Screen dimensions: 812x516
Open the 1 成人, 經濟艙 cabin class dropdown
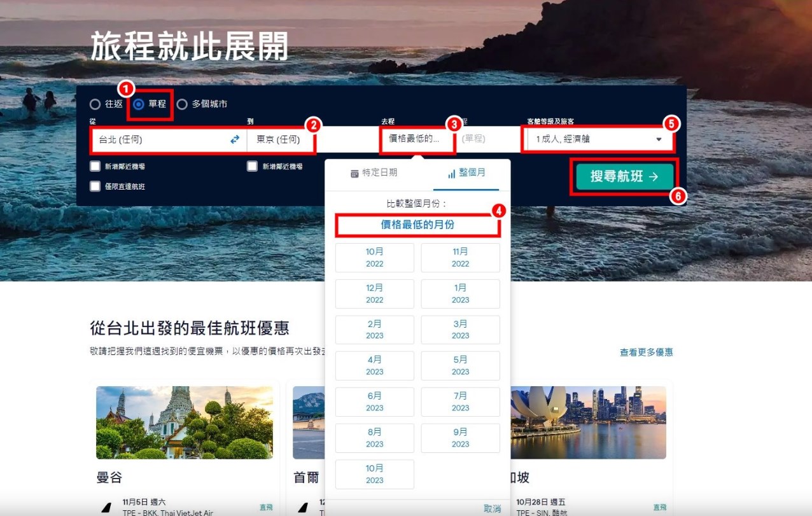click(598, 139)
